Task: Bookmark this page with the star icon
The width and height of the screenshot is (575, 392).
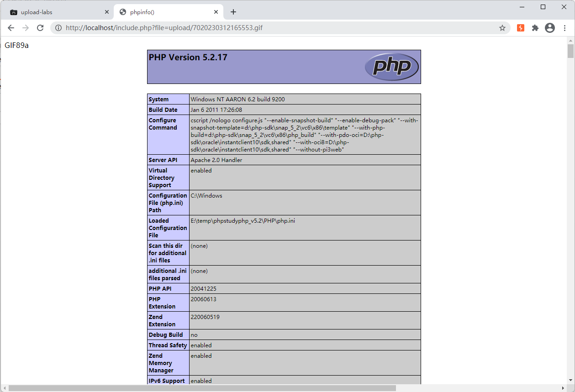Action: 502,28
